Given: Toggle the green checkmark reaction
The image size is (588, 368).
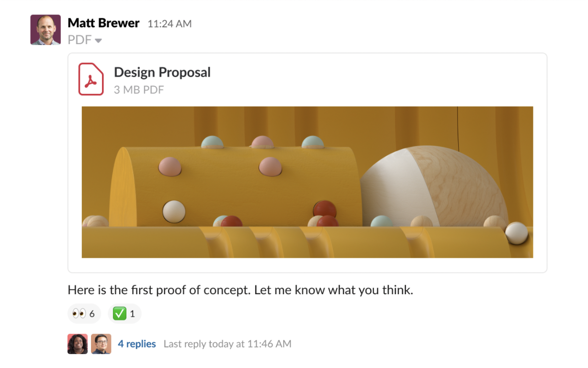Looking at the screenshot, I should 124,314.
